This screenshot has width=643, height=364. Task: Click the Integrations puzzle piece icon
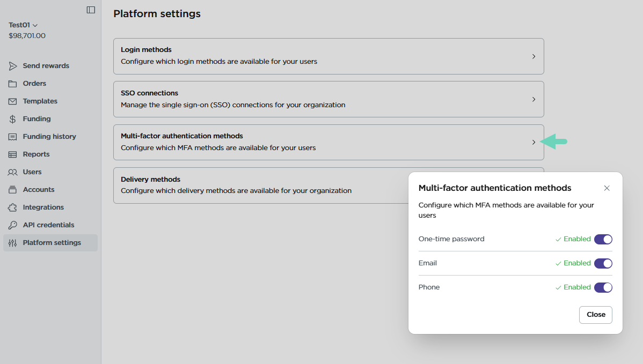pyautogui.click(x=13, y=207)
